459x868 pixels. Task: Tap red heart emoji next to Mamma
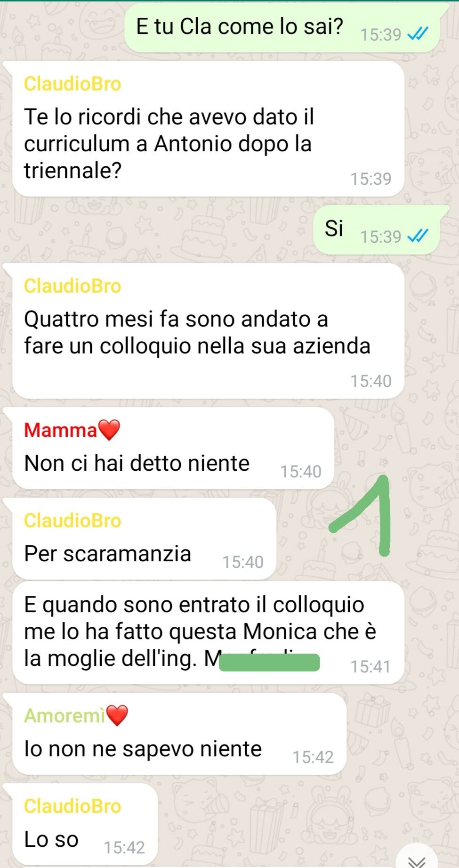click(x=109, y=430)
